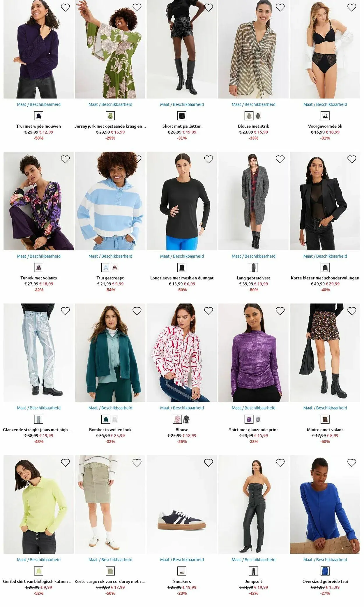The width and height of the screenshot is (364, 607).
Task: Add Lang gebreid vest to favorites
Action: (280, 159)
